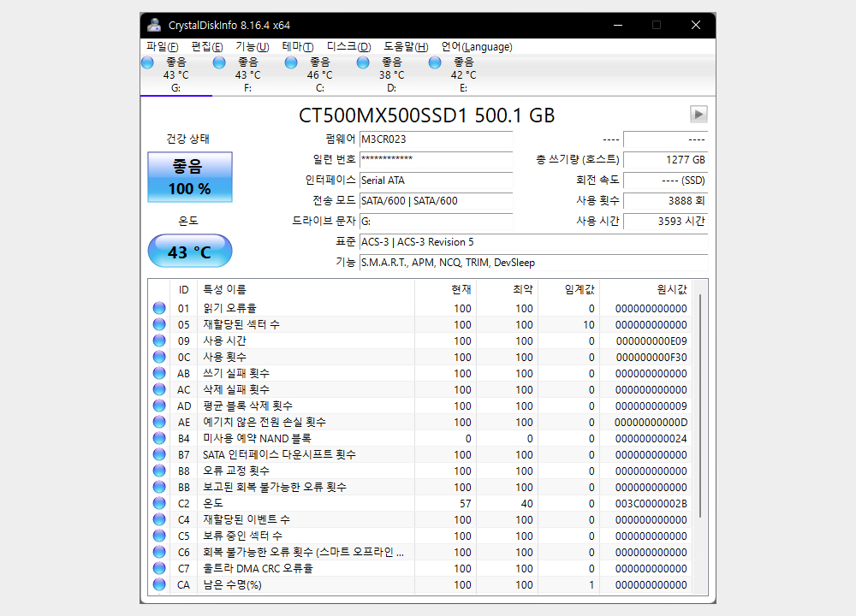Open the 기능(U) menu
Screen dimensions: 856x616
(253, 47)
